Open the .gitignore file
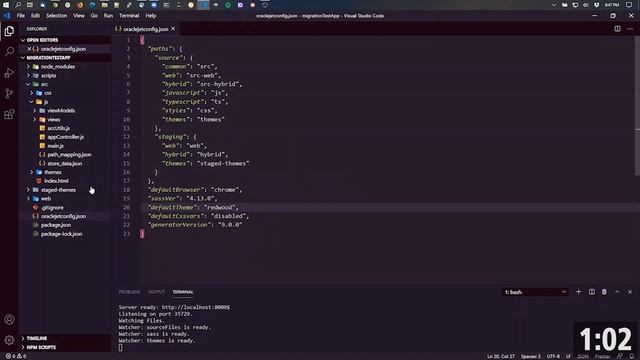The width and height of the screenshot is (640, 360). [52, 207]
